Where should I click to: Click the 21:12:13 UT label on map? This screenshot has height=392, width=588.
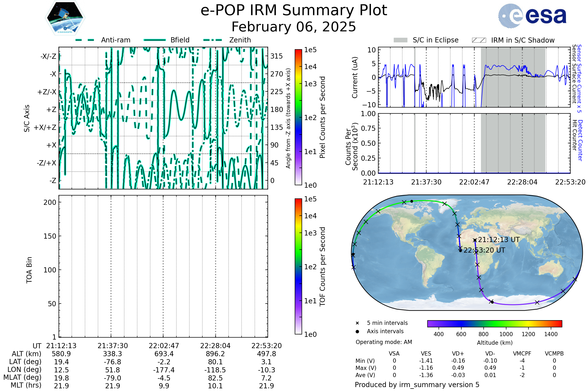[x=499, y=240]
